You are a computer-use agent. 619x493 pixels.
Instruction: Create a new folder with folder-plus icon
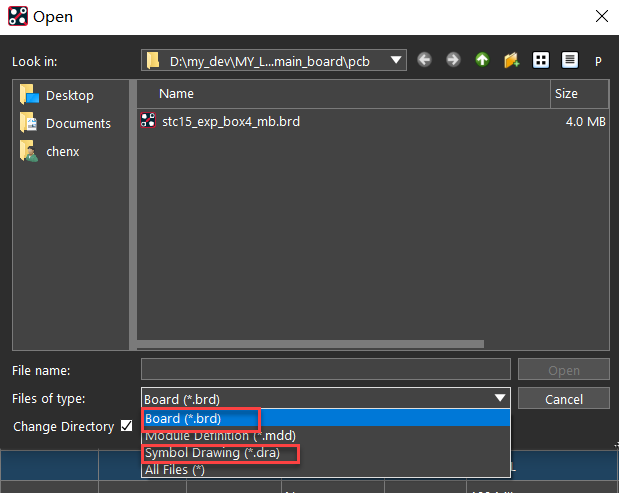click(512, 60)
